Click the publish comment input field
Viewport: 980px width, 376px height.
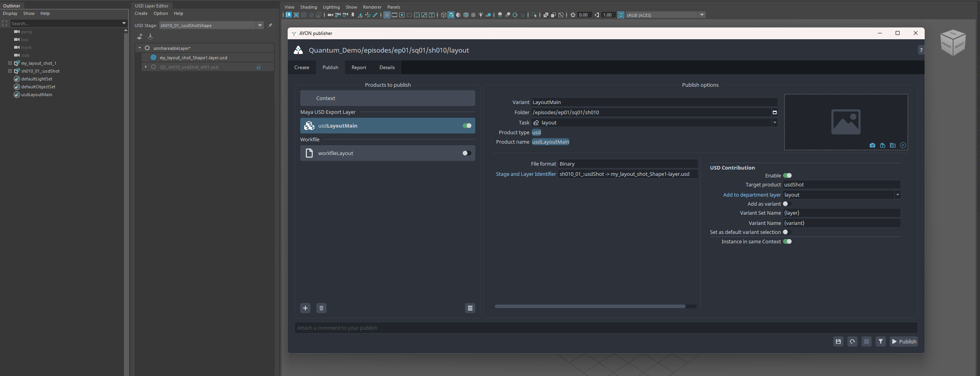point(606,328)
